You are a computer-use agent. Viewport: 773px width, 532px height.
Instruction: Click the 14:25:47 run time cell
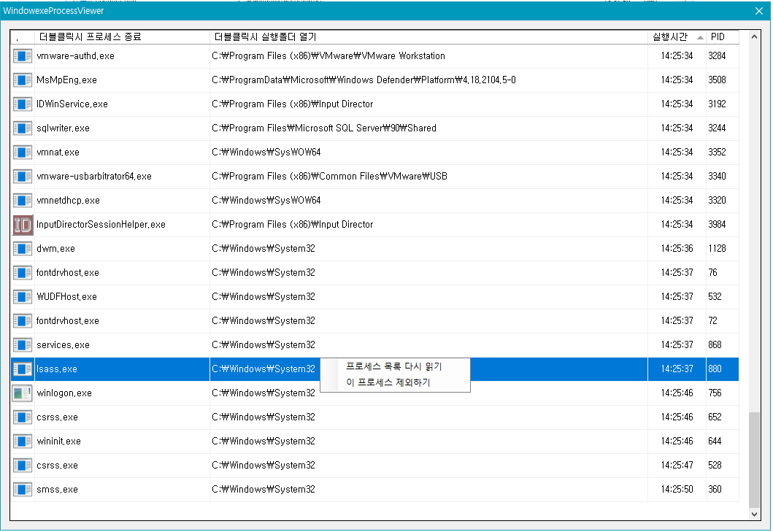pyautogui.click(x=677, y=466)
